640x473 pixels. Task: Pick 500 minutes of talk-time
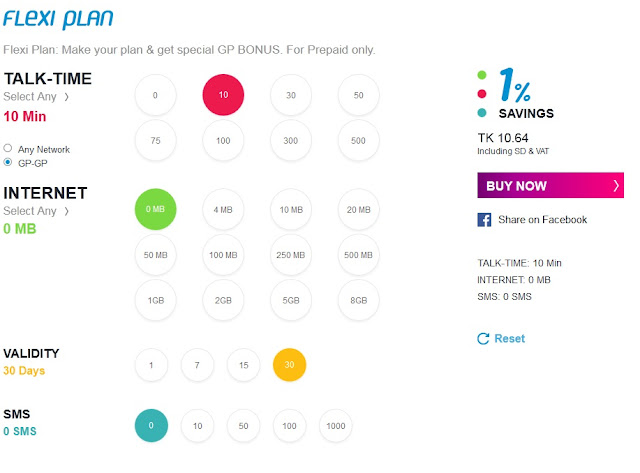coord(358,141)
